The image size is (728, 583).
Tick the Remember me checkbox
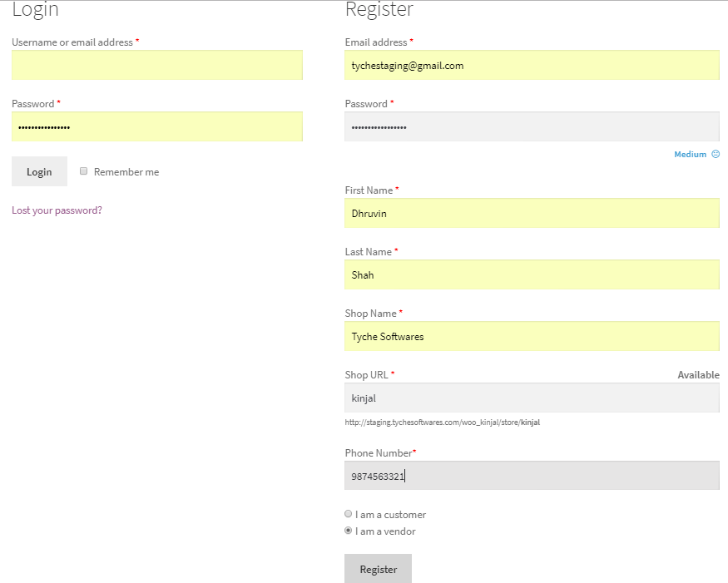click(x=83, y=171)
